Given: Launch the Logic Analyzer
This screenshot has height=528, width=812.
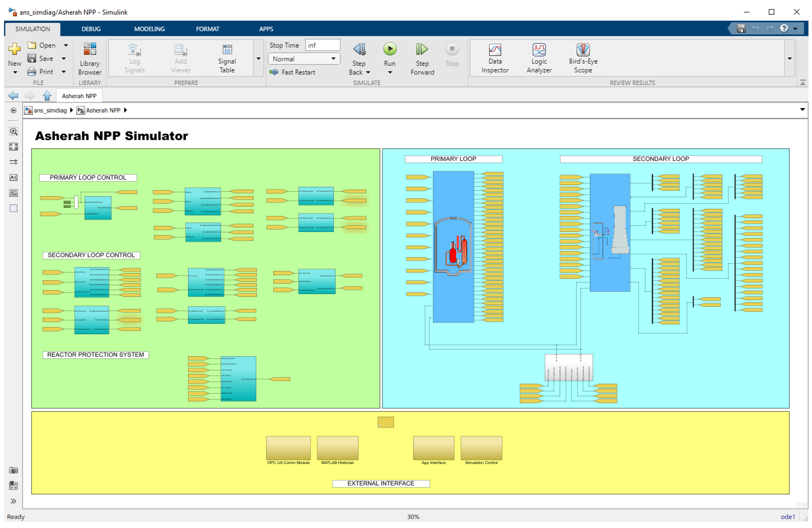Looking at the screenshot, I should [539, 58].
